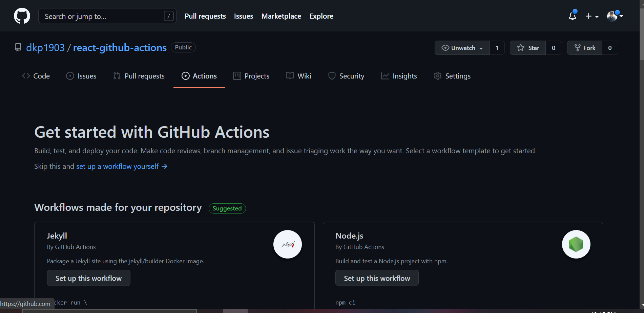
Task: Set up the Node.js workflow
Action: (x=377, y=278)
